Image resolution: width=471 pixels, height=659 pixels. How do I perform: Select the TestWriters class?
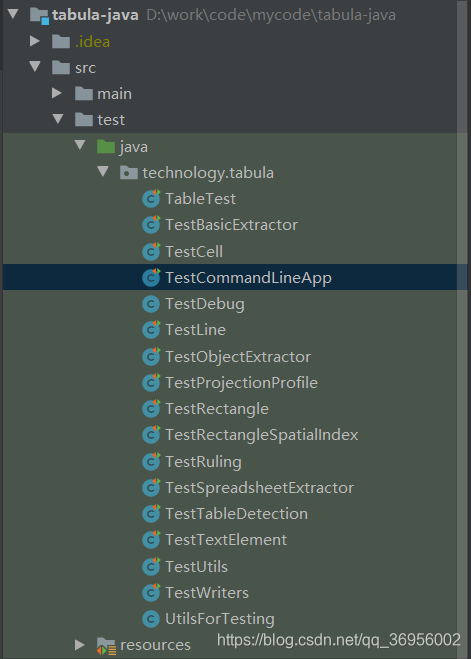pyautogui.click(x=207, y=593)
